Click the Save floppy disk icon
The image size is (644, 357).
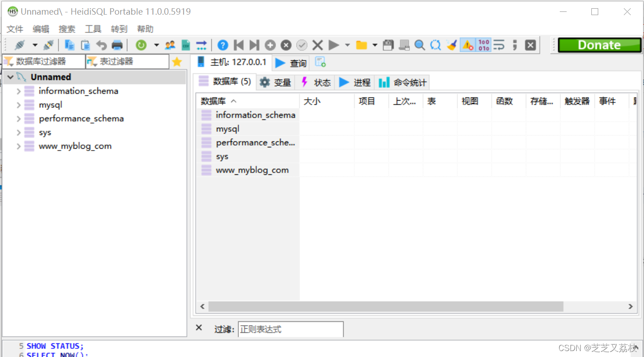[x=388, y=45]
